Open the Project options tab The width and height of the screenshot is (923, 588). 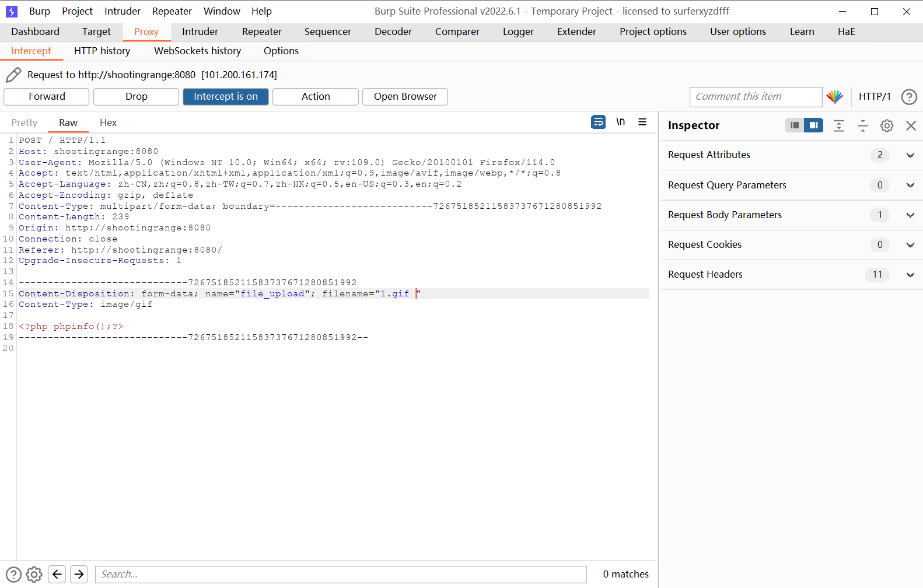pyautogui.click(x=653, y=32)
